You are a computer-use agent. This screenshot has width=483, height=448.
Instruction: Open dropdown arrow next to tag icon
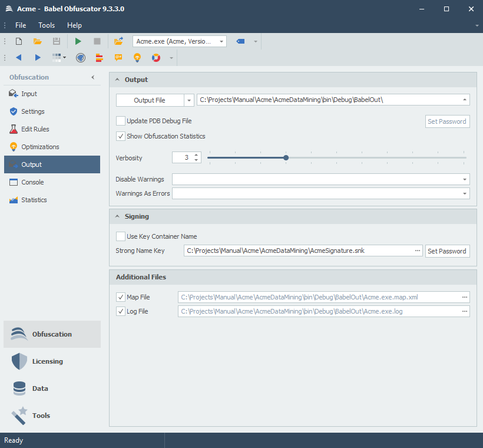[256, 42]
